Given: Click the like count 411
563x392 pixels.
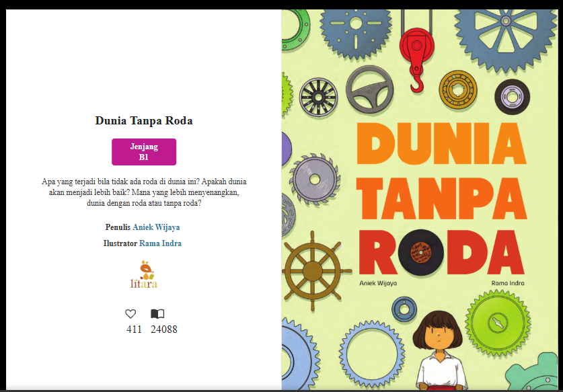Looking at the screenshot, I should (x=134, y=329).
